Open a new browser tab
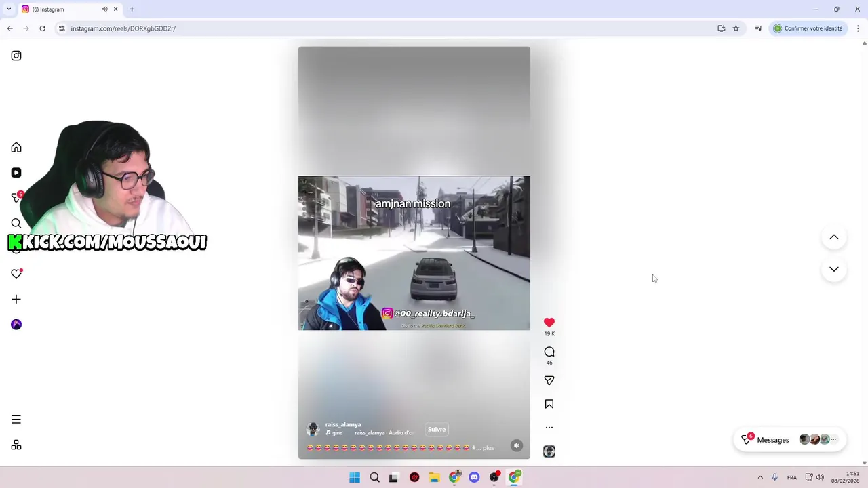The height and width of the screenshot is (488, 868). 132,9
